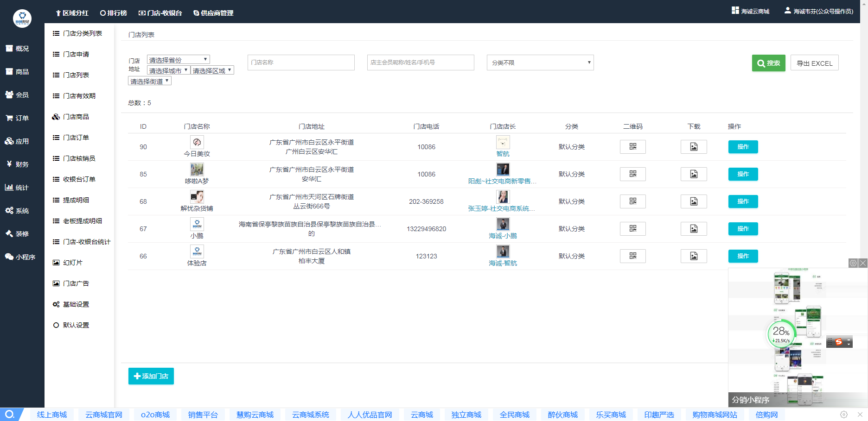The width and height of the screenshot is (868, 421).
Task: Switch to 门店-收银台 top menu
Action: tap(160, 13)
